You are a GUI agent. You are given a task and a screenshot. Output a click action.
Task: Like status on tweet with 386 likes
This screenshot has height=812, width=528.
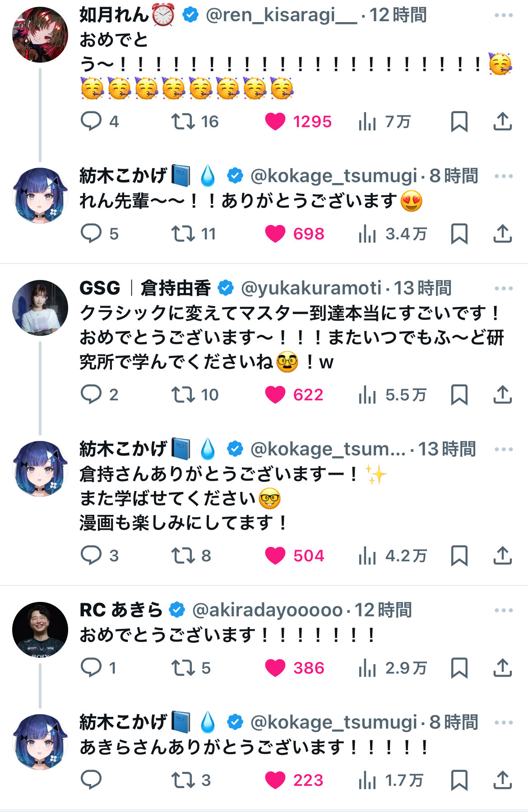pyautogui.click(x=275, y=668)
